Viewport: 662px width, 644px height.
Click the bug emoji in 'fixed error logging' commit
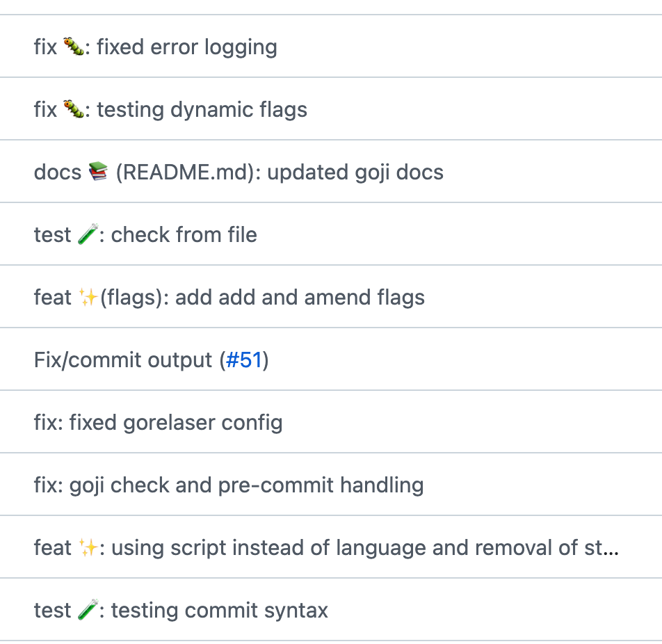74,47
